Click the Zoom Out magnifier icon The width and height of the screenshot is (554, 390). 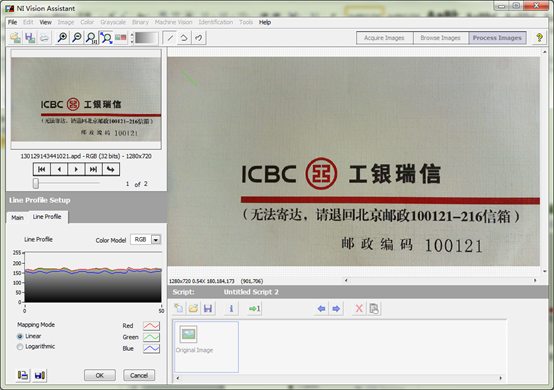[x=77, y=37]
